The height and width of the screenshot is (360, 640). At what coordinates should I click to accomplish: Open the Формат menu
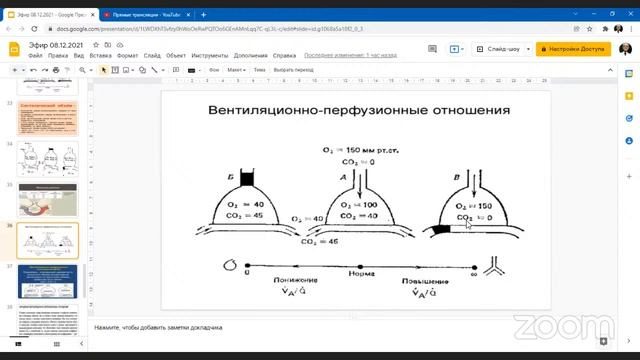127,56
